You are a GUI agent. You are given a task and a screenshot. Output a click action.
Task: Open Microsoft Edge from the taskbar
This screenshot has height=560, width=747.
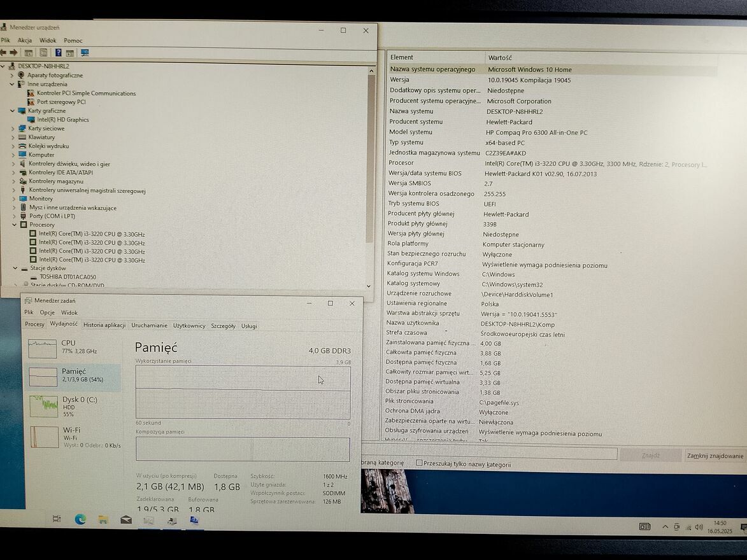(80, 519)
